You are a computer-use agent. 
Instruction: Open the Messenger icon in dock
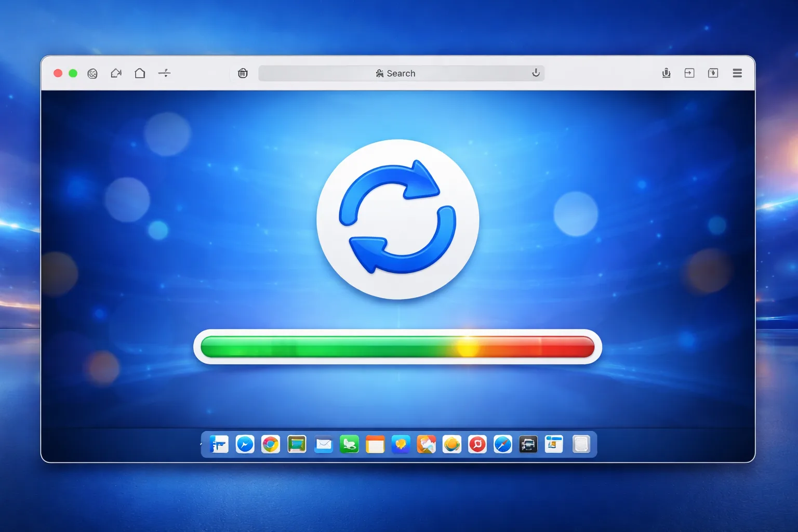click(245, 444)
